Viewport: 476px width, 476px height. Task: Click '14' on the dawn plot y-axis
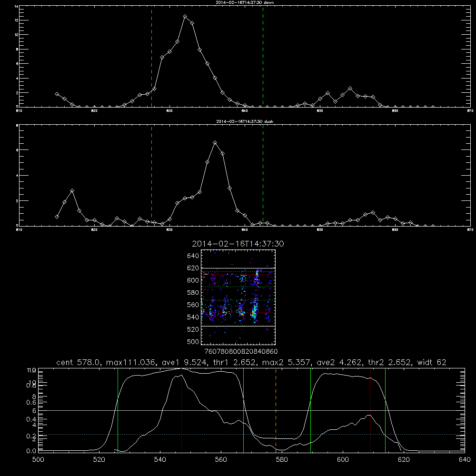click(x=16, y=6)
